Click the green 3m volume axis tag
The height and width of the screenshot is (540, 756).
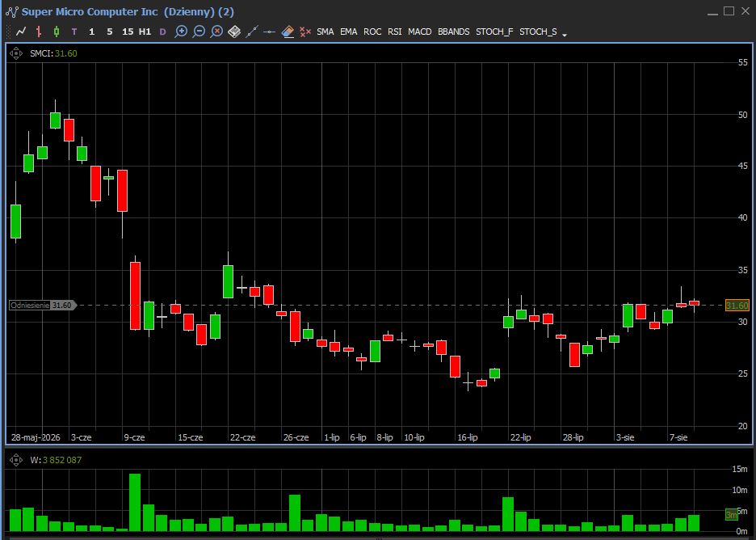(732, 514)
